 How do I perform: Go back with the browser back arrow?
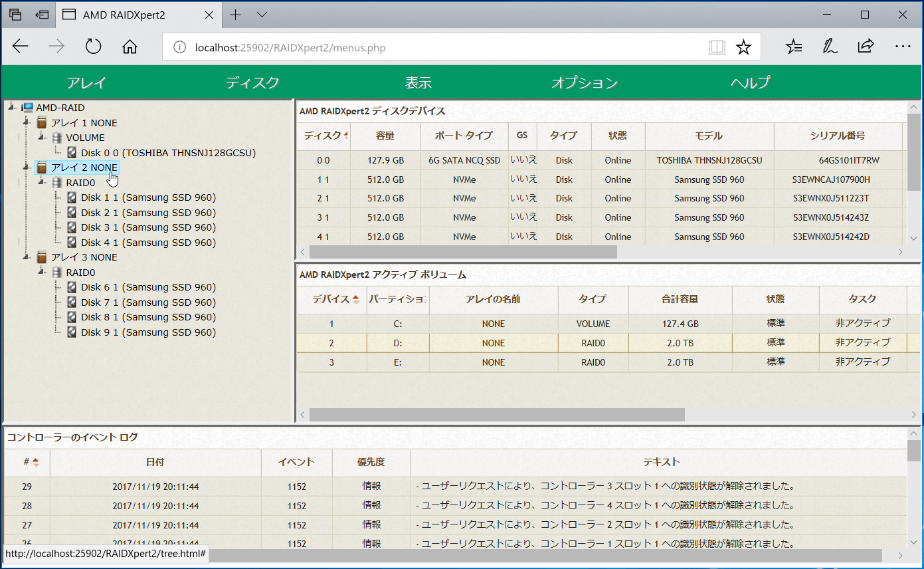pos(21,47)
